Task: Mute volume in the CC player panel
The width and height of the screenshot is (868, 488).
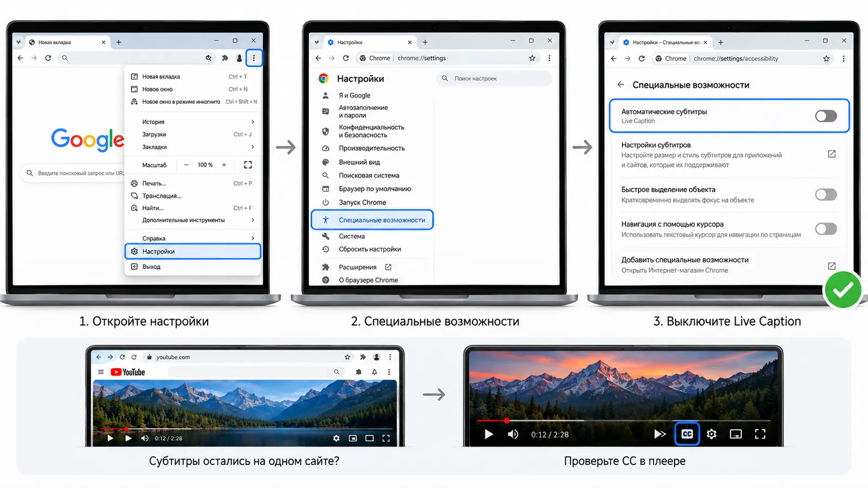Action: (x=513, y=434)
